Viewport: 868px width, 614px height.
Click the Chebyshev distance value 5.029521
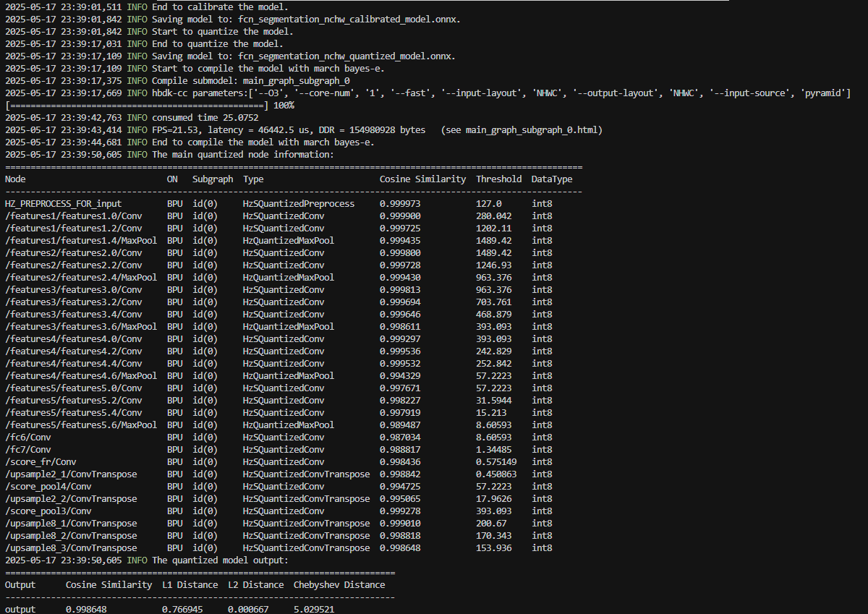[x=314, y=610]
